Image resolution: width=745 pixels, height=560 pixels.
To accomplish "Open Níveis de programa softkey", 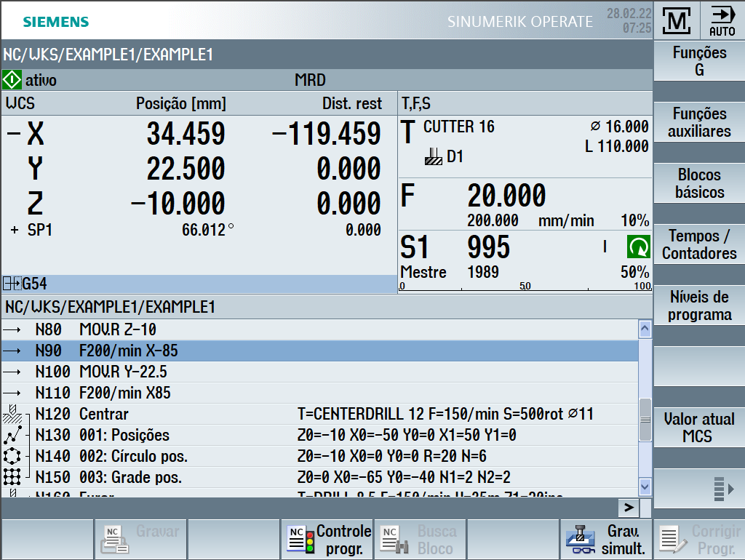I will (x=699, y=305).
